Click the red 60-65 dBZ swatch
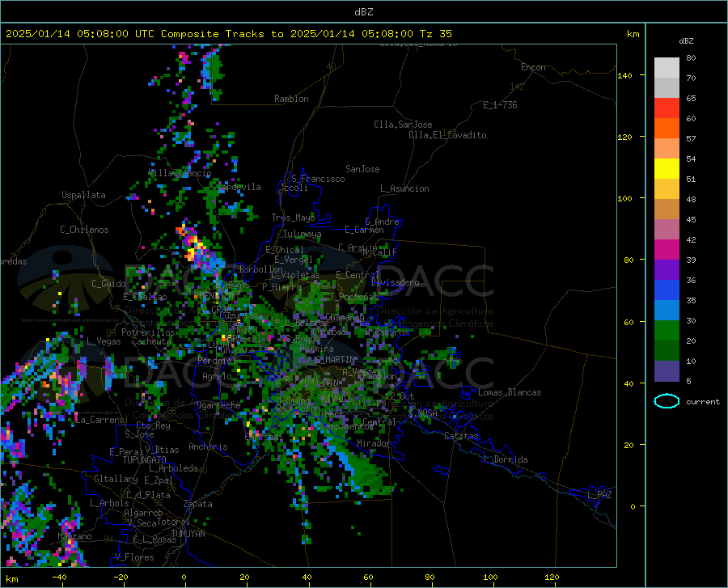Screen dimensions: 728x588 click(667, 108)
